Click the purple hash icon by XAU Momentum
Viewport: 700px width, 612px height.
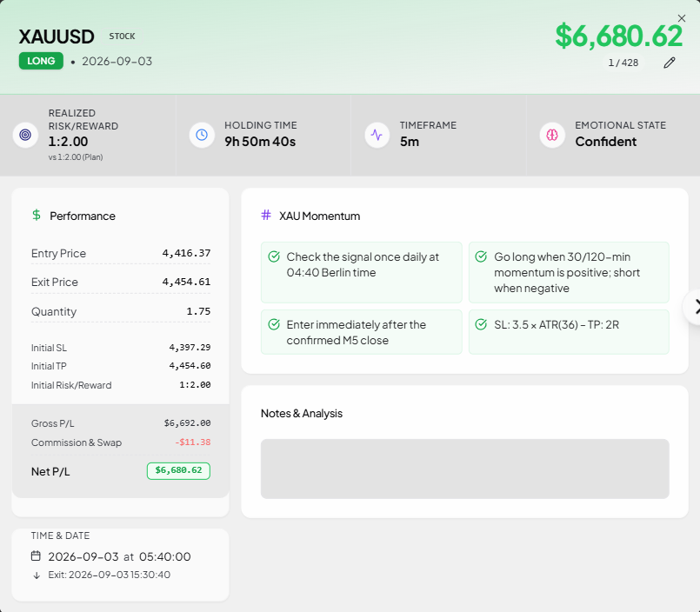coord(266,216)
